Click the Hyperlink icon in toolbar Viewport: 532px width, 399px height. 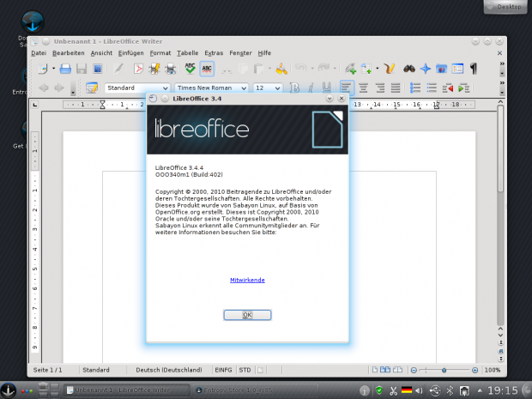click(x=350, y=69)
